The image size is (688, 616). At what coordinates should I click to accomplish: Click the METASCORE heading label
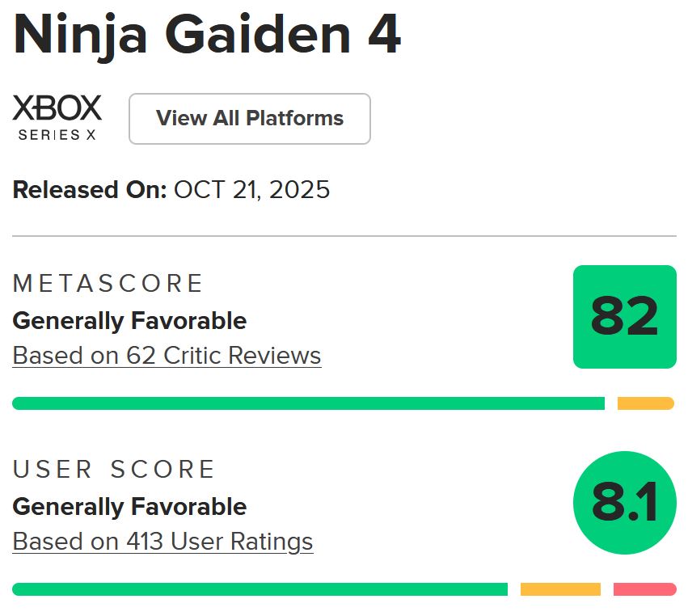(x=108, y=284)
